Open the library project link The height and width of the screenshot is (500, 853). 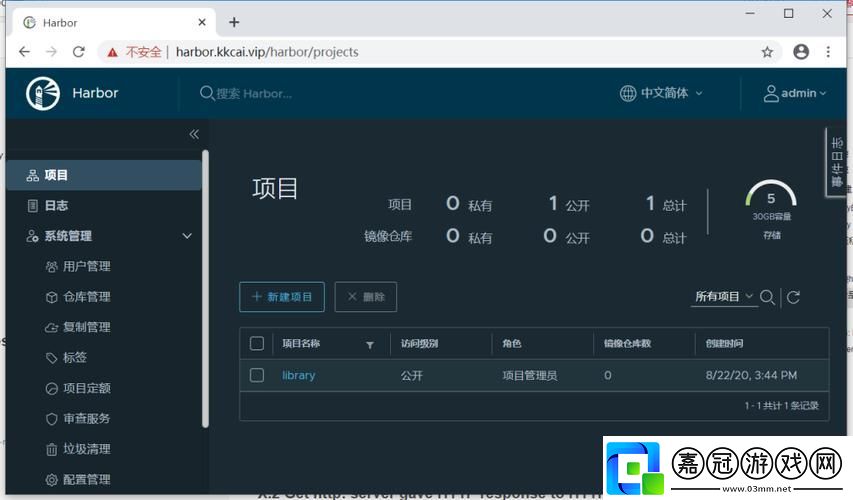pyautogui.click(x=298, y=375)
